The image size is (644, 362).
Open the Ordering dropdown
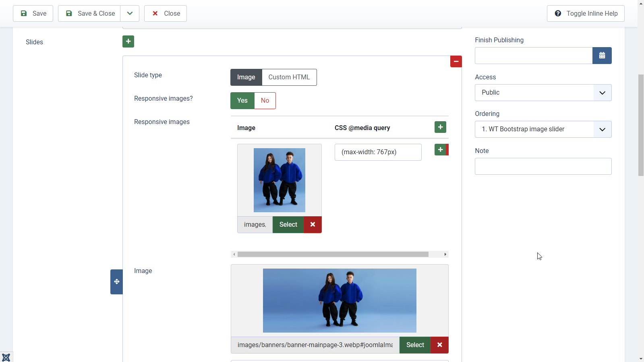coord(543,129)
